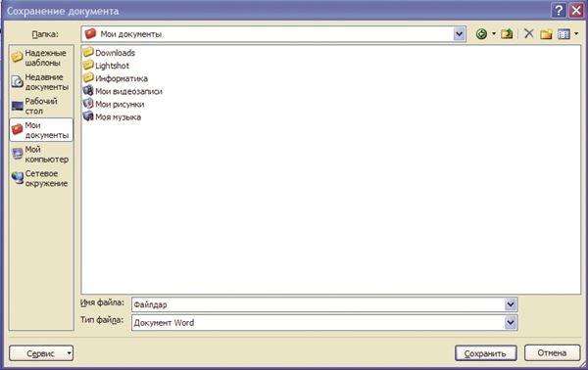The width and height of the screenshot is (588, 370).
Task: Expand the Имя файла dropdown arrow
Action: pos(511,304)
